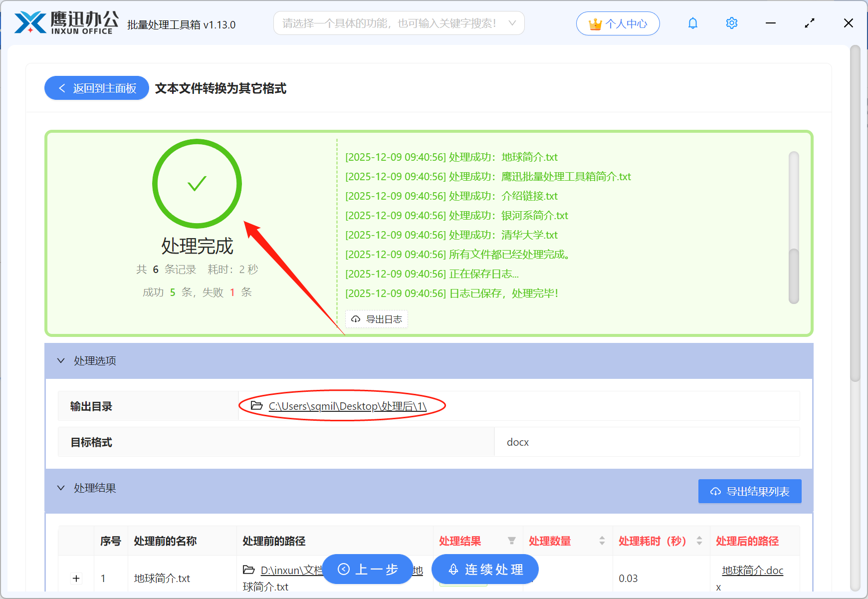Screen dimensions: 868x599
Task: Open the 地球简介.docx result link
Action: pyautogui.click(x=752, y=570)
